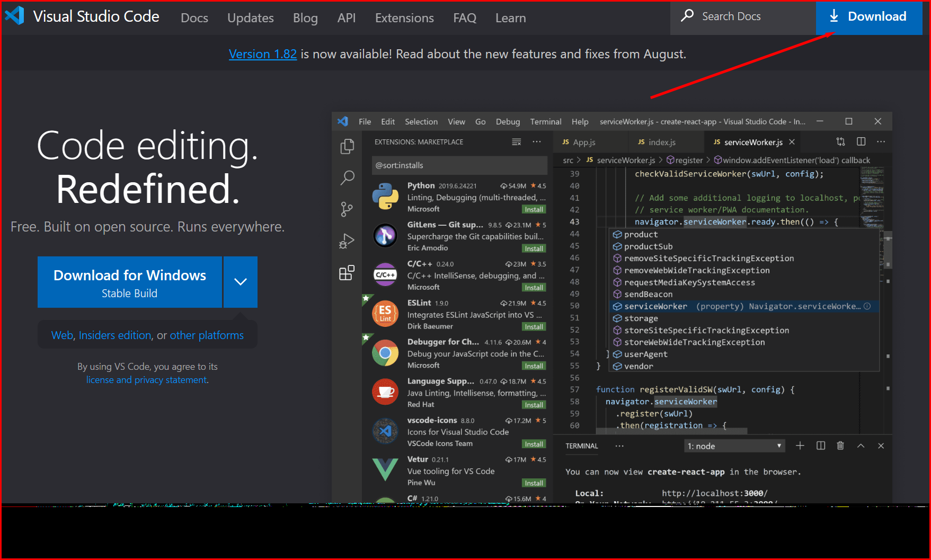This screenshot has height=560, width=931.
Task: Click the Vetur extension icon
Action: [x=385, y=470]
